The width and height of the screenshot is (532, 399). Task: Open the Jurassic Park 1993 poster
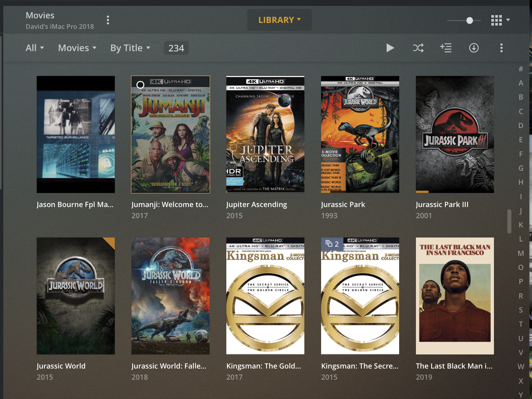click(360, 135)
